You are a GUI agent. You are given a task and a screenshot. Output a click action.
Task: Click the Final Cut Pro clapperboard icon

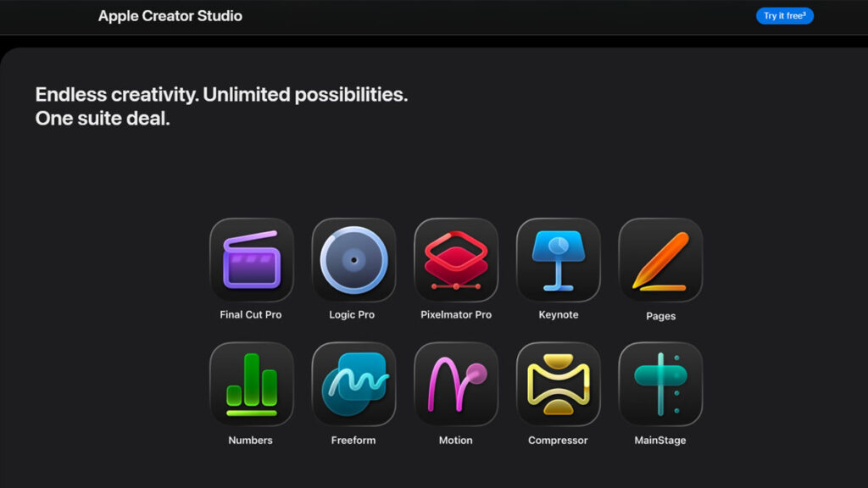point(251,259)
